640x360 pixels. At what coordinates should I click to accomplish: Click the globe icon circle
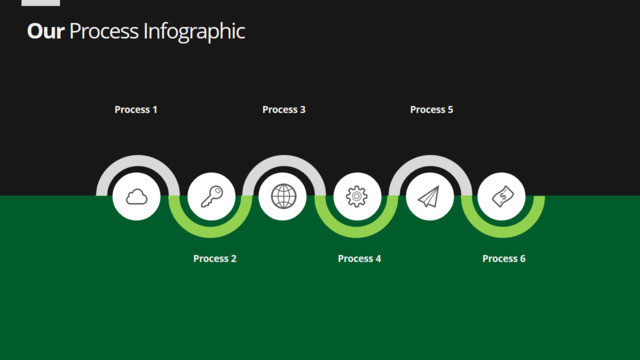click(282, 196)
